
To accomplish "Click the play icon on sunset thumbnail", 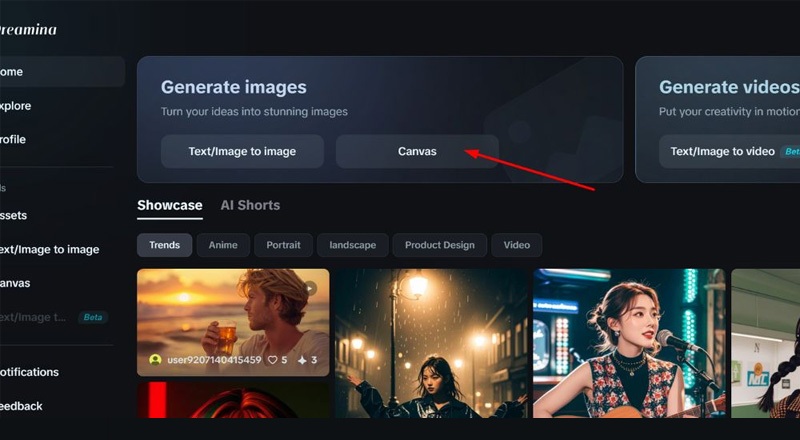I will (309, 288).
